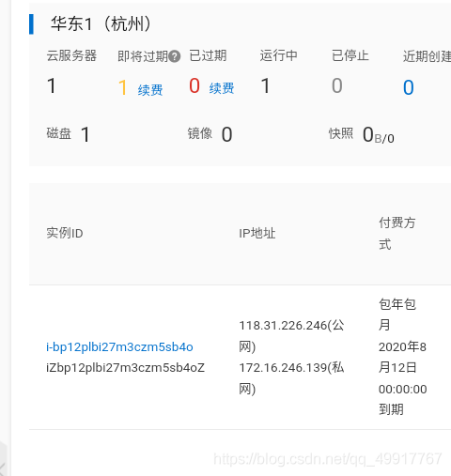Viewport: 451px width, 476px height.
Task: Click the 磁盘 label
Action: click(x=59, y=133)
